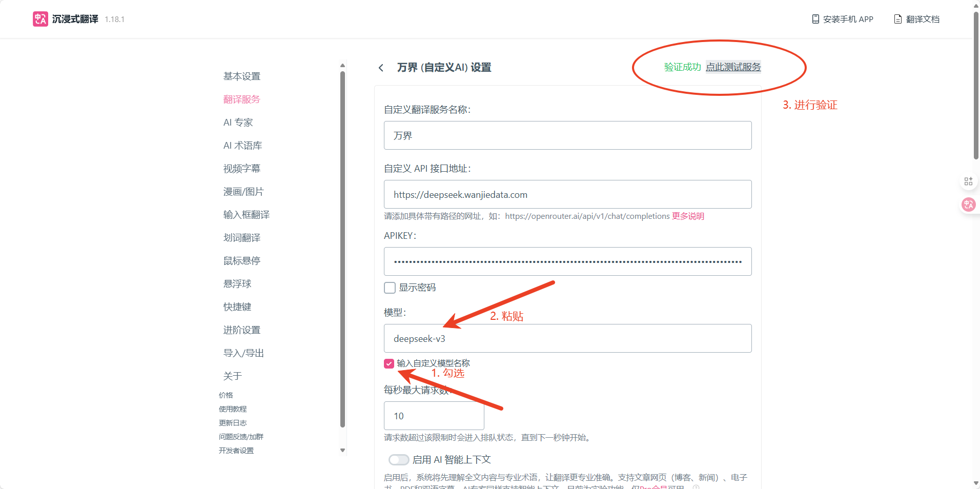Open 进阶设置 in the sidebar
This screenshot has height=489, width=980.
[x=242, y=330]
